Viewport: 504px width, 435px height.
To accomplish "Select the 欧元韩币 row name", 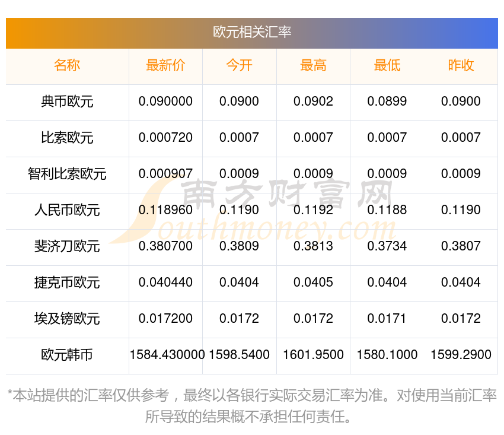I will click(67, 355).
